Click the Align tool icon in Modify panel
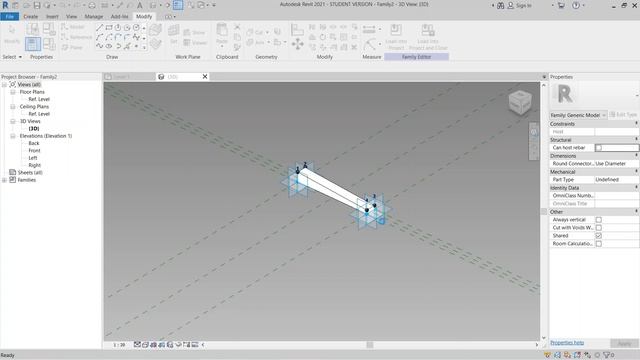 (297, 29)
